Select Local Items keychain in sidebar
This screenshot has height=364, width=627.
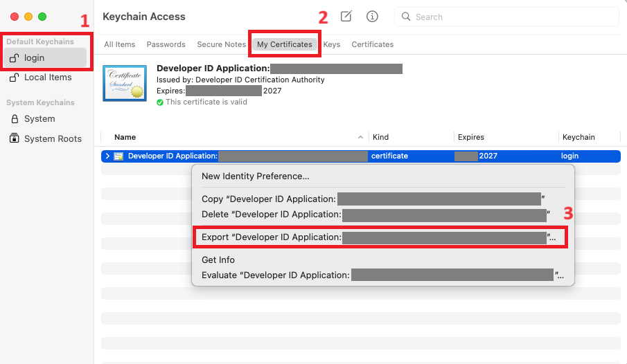(x=45, y=78)
